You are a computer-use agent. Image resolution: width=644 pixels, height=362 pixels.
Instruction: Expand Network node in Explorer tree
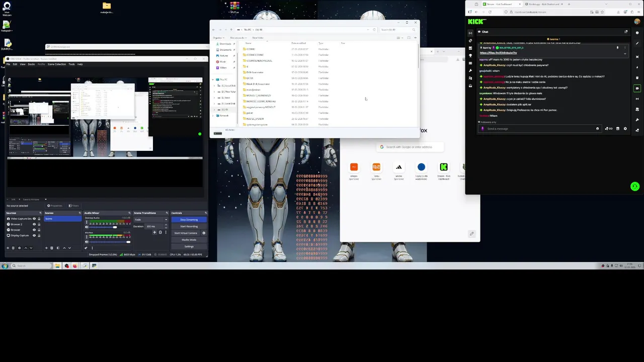(x=213, y=116)
